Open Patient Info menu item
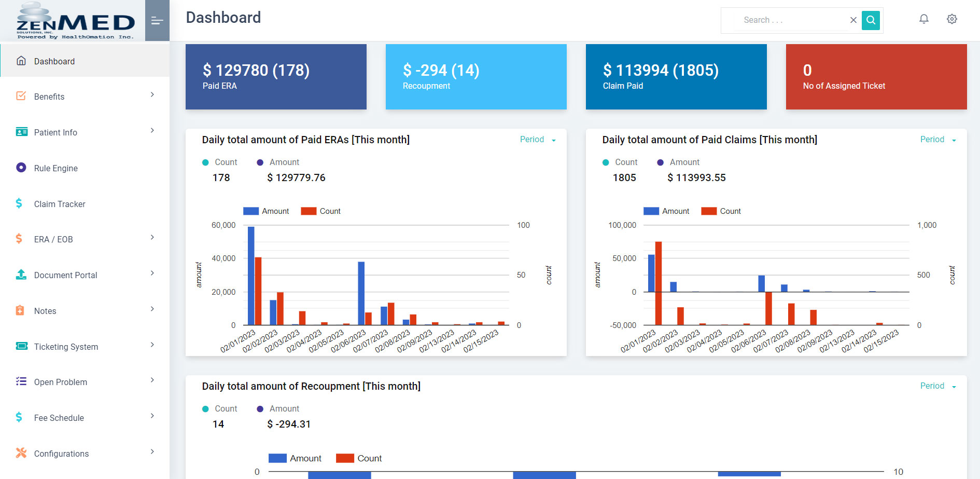 (85, 132)
